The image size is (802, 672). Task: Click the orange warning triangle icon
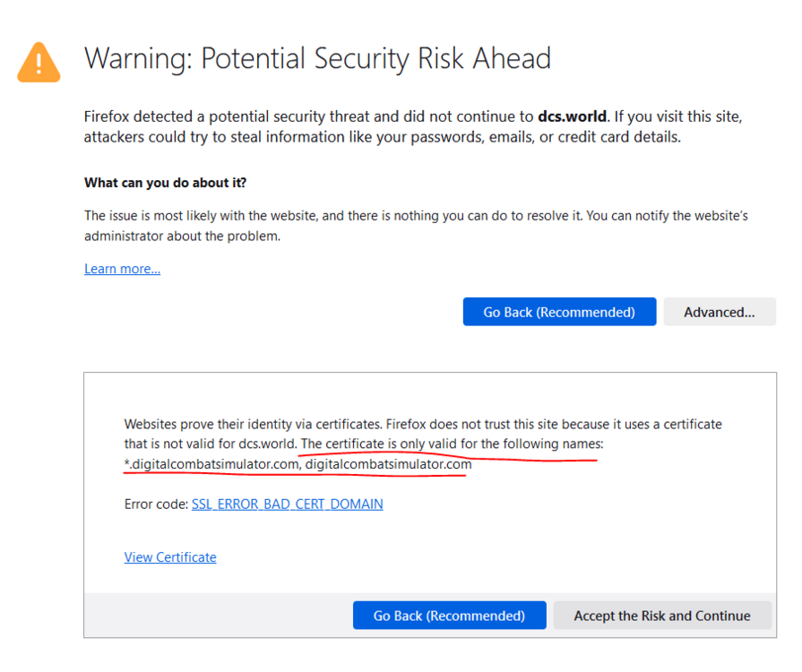39,63
